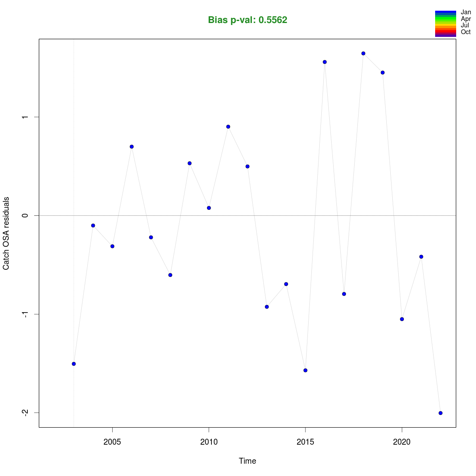The width and height of the screenshot is (476, 476).
Task: Select the lowest data point at 2022
Action: point(440,413)
